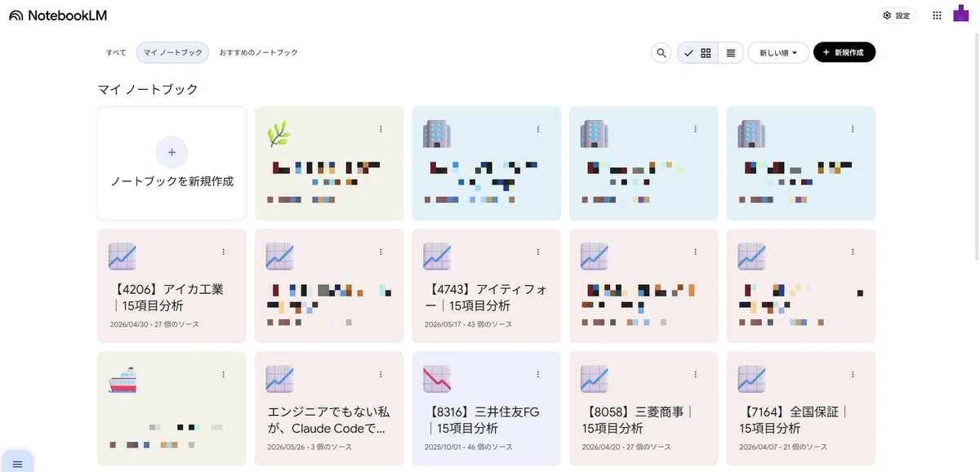Click the NotebookLM logo
Viewport: 980px width, 472px height.
pos(57,16)
